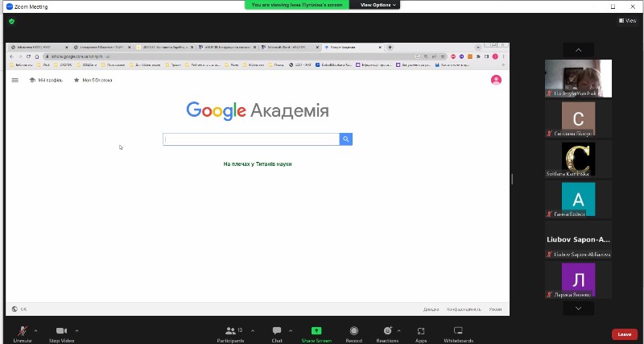Click the Stop Video camera icon
The height and width of the screenshot is (344, 644).
[x=62, y=331]
